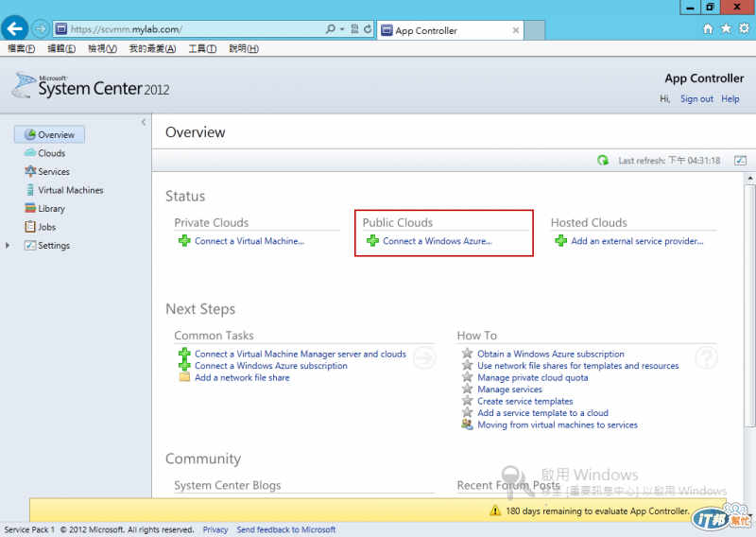Click the System Center 2012 logo
The width and height of the screenshot is (756, 537).
point(91,85)
